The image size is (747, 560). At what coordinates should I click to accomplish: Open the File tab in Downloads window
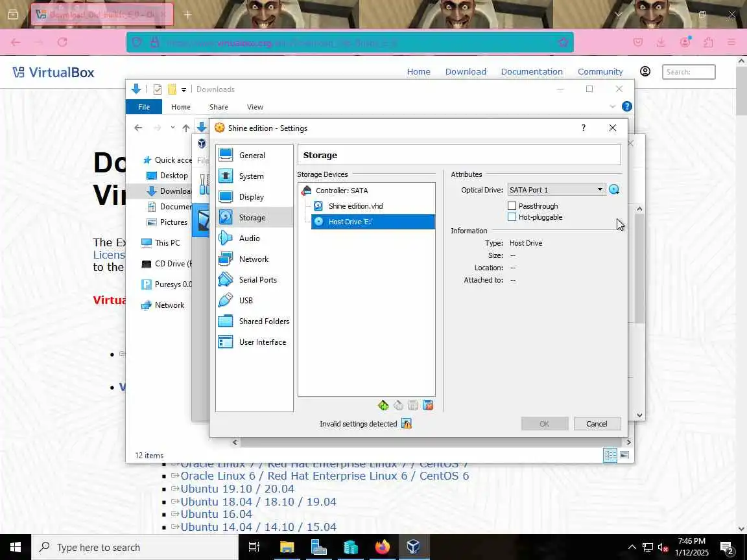144,107
